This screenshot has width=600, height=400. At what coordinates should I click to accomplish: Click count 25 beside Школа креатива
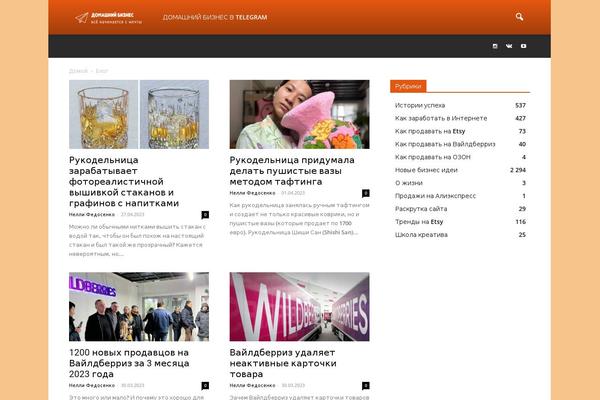pyautogui.click(x=522, y=235)
